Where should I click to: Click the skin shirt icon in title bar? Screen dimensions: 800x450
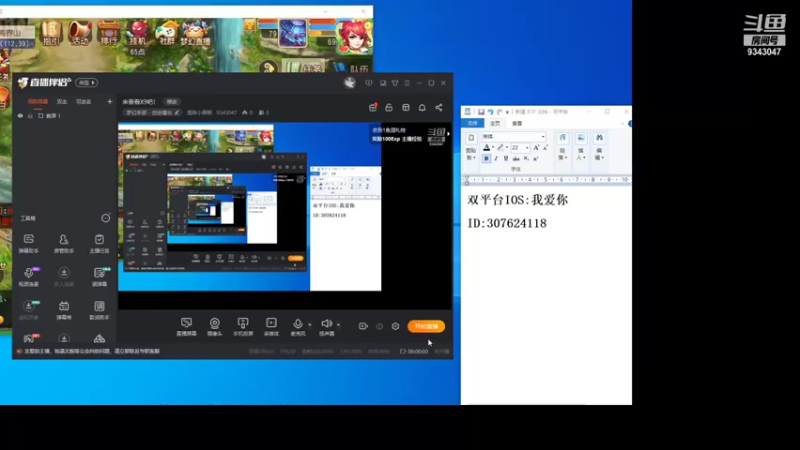pos(395,83)
